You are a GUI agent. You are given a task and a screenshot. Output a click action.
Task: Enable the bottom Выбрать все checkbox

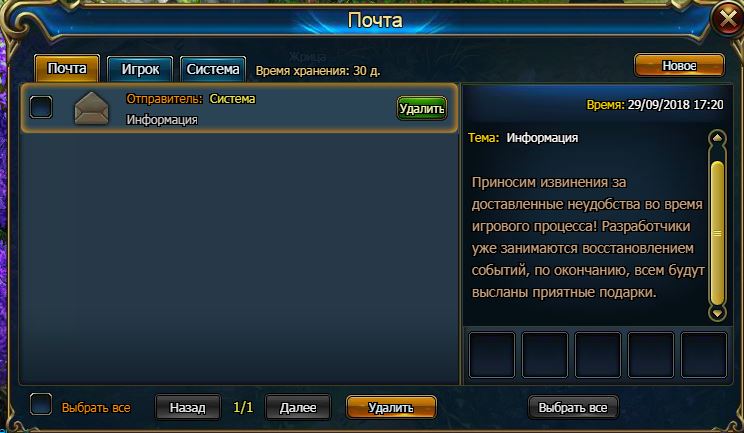click(41, 405)
